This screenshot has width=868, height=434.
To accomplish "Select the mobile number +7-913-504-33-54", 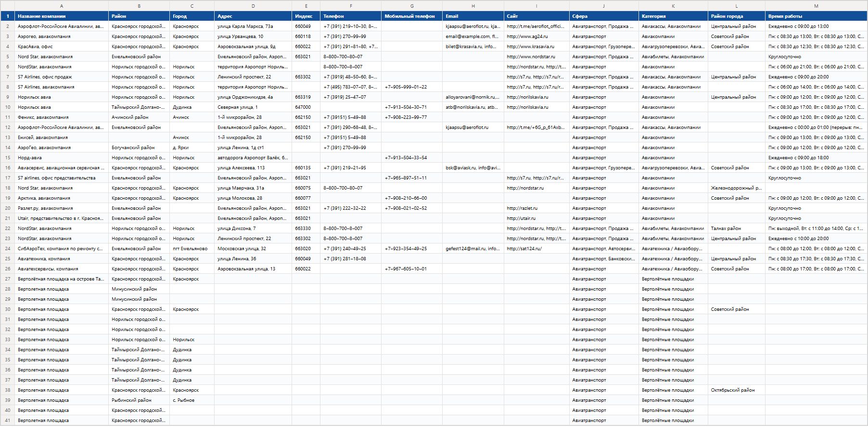I will (x=412, y=158).
